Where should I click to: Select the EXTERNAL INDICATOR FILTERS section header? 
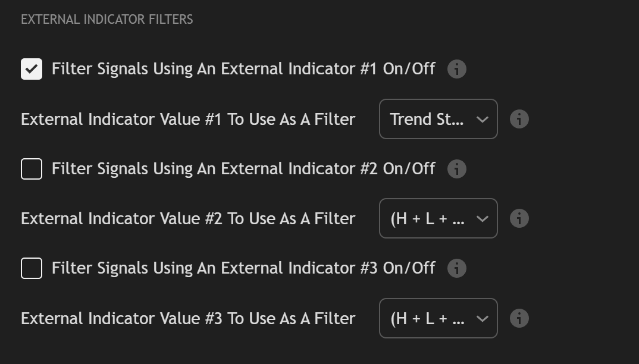[106, 19]
